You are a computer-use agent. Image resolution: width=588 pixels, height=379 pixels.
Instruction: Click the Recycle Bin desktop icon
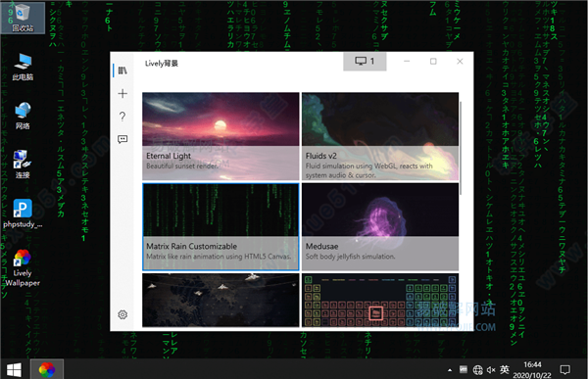[x=23, y=18]
